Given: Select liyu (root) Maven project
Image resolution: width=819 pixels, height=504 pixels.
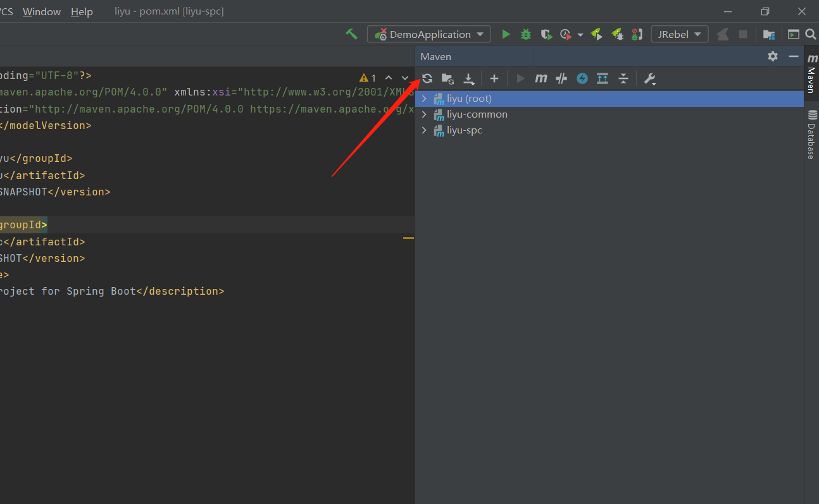Looking at the screenshot, I should (x=610, y=99).
